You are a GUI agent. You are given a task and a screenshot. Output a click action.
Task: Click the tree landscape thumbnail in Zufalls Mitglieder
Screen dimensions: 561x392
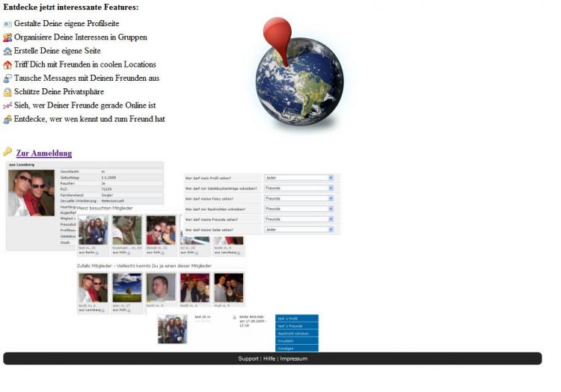pos(127,287)
